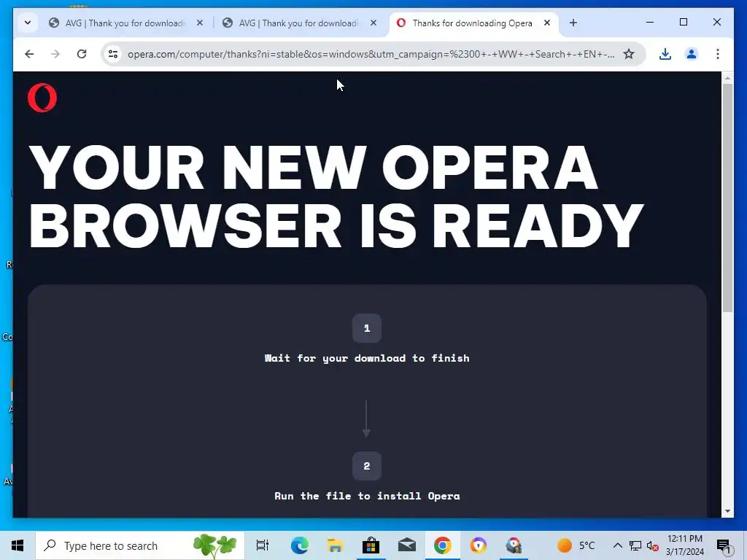Reload the current page

pos(82,54)
